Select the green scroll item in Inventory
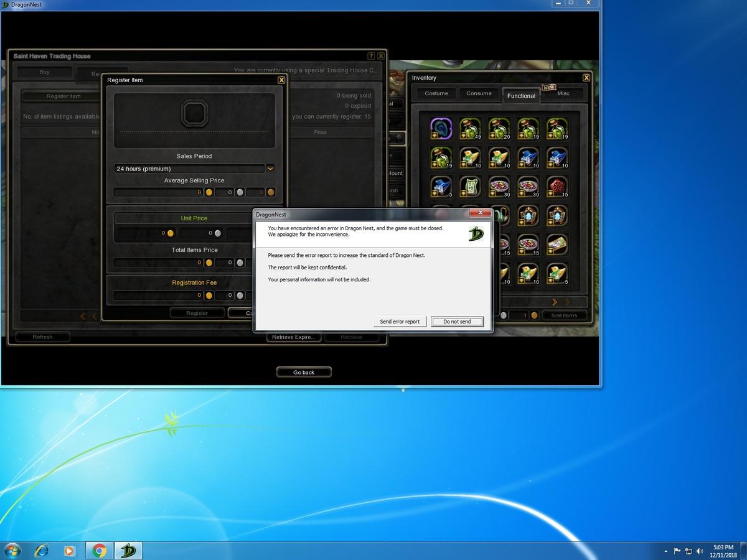 [470, 186]
